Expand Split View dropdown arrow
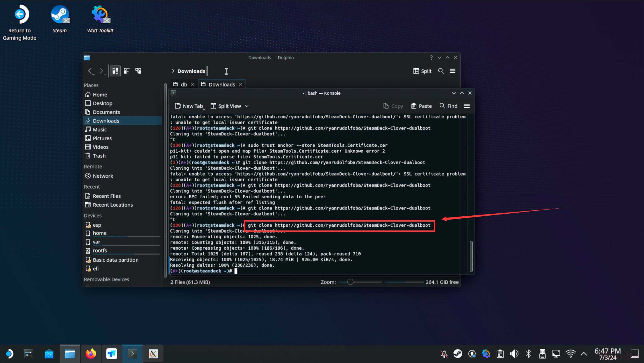This screenshot has width=644, height=363. point(247,106)
